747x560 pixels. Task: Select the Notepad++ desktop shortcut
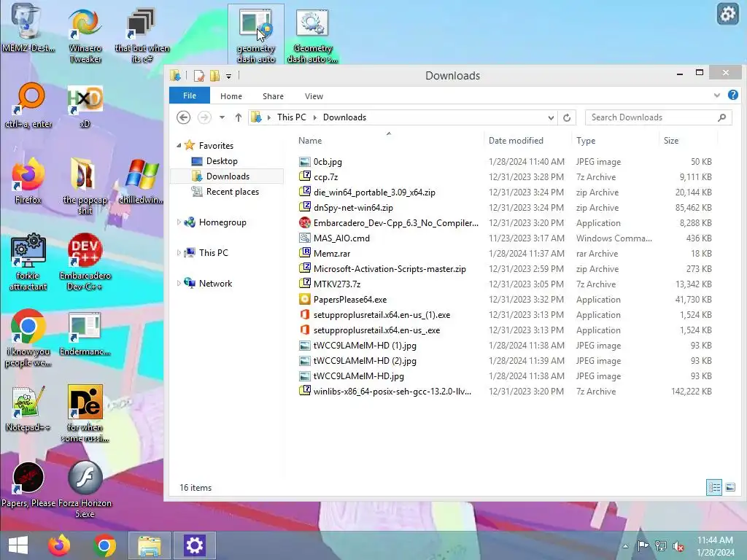point(28,408)
